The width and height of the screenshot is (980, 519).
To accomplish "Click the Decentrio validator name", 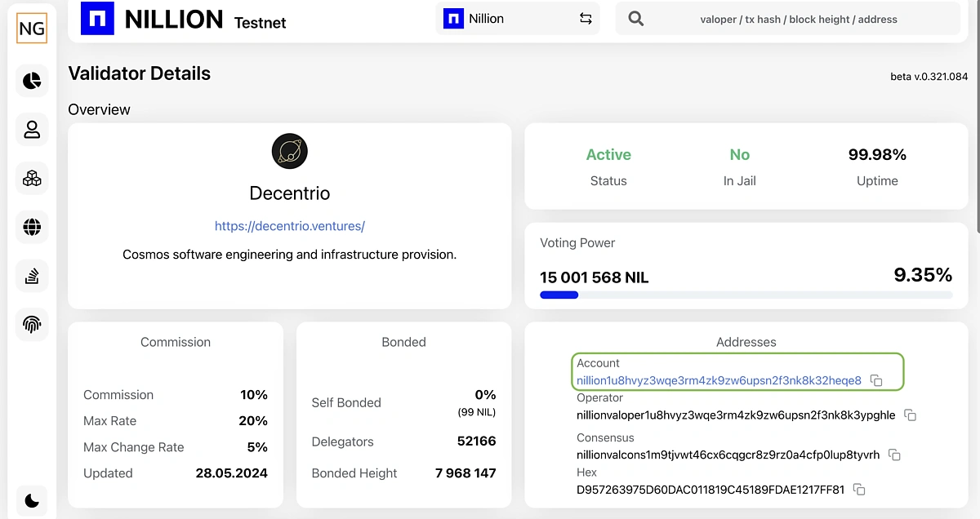I will tap(290, 193).
